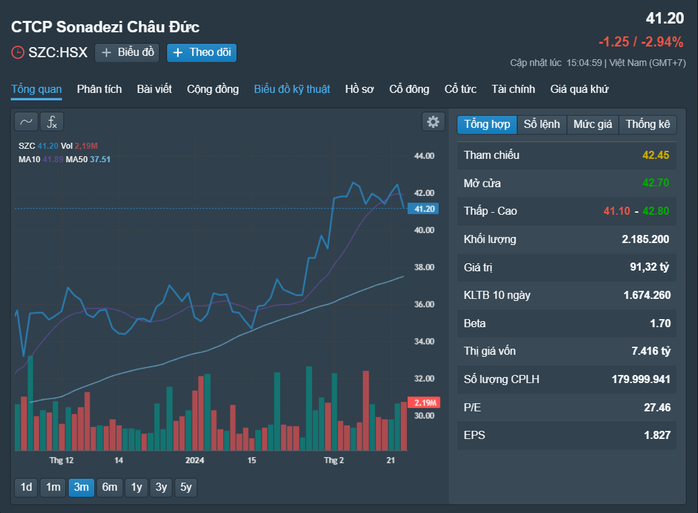This screenshot has height=513, width=698.
Task: Click KLTB 10 ngày value 1.674.260
Action: 647,295
